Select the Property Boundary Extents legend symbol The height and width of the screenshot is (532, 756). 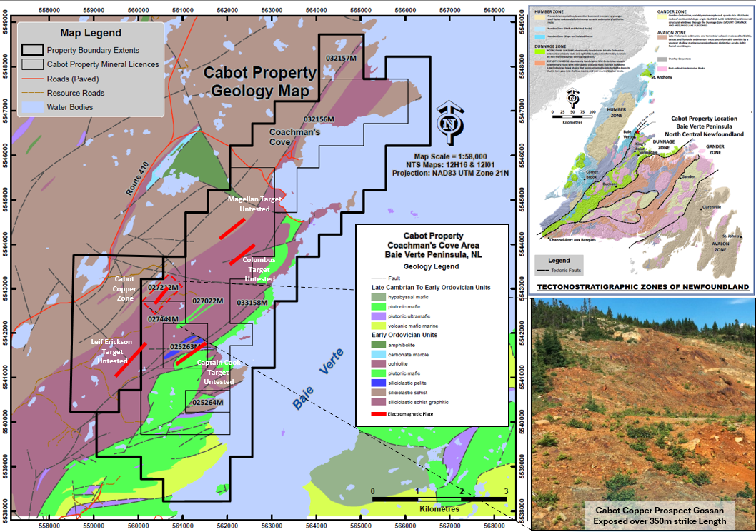(x=31, y=51)
